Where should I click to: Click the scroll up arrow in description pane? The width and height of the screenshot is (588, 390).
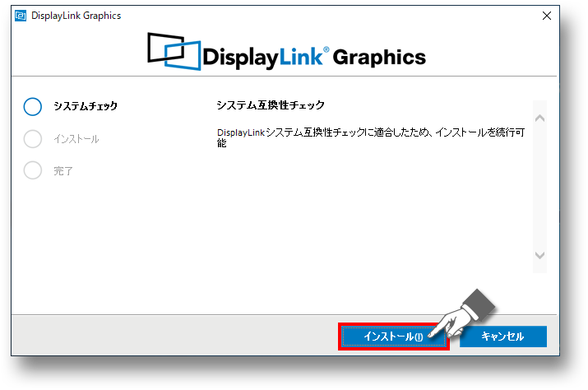pyautogui.click(x=539, y=118)
